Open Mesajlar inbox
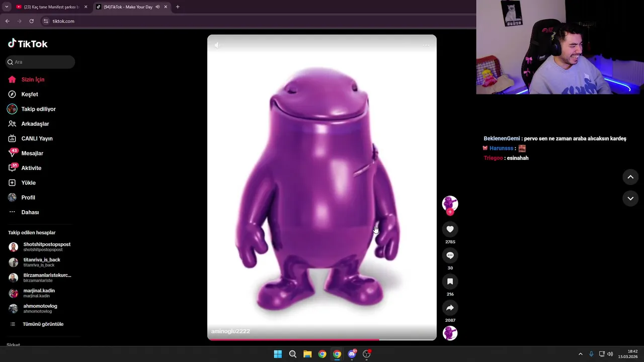644x362 pixels. tap(32, 153)
